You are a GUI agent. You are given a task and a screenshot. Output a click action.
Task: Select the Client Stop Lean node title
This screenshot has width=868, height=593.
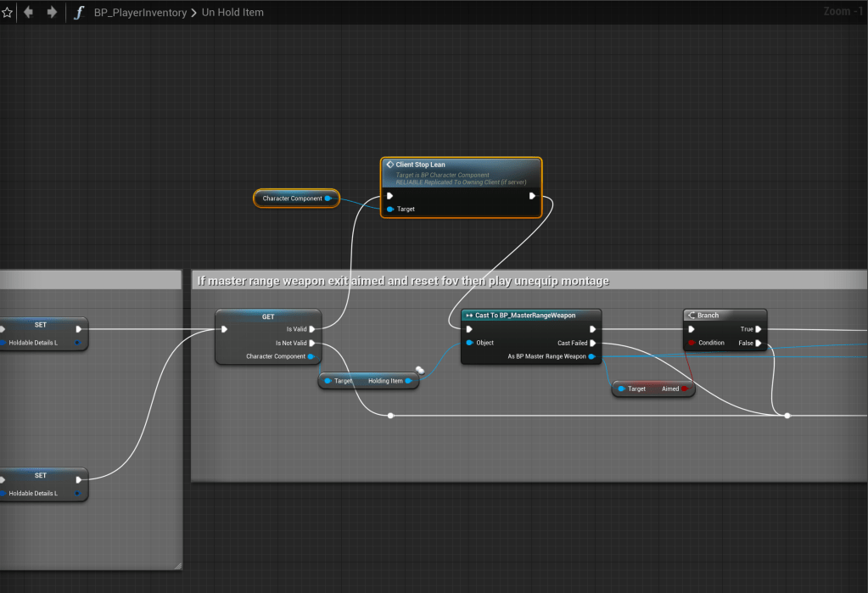click(420, 165)
